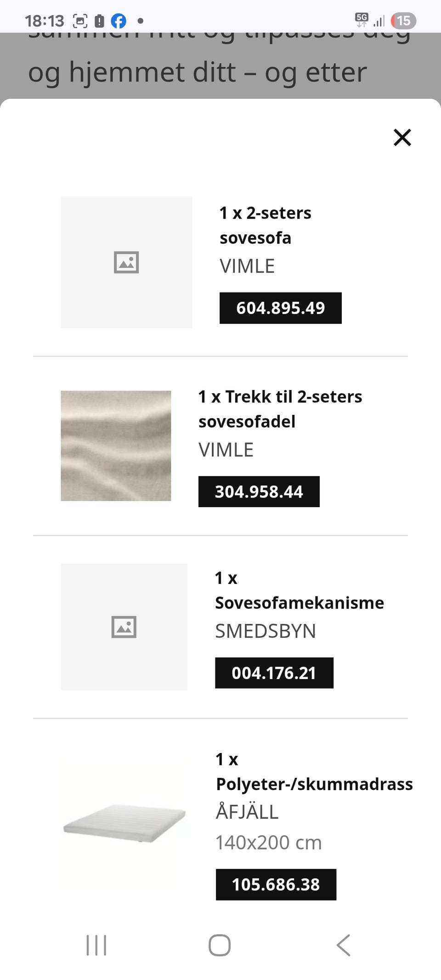Screen dimensions: 441x980
Task: Open Trekk til 2-seters sovesofadel item
Action: click(x=280, y=409)
